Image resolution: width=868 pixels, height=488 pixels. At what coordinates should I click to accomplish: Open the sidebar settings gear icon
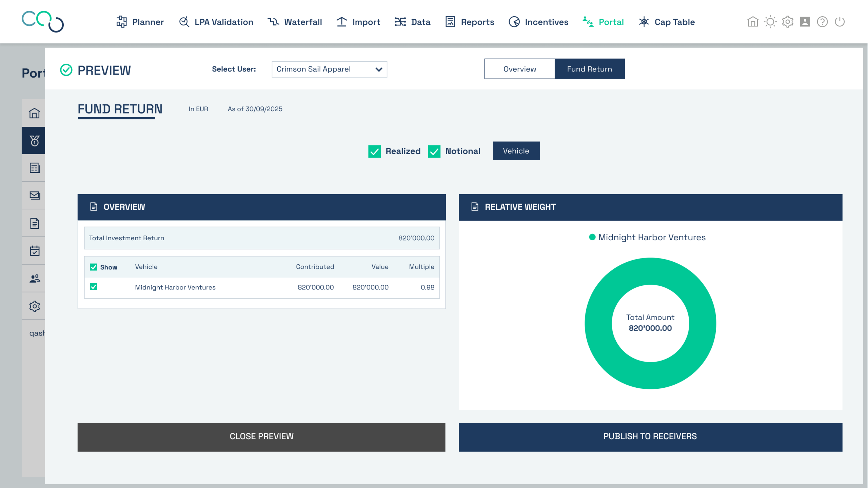point(35,306)
